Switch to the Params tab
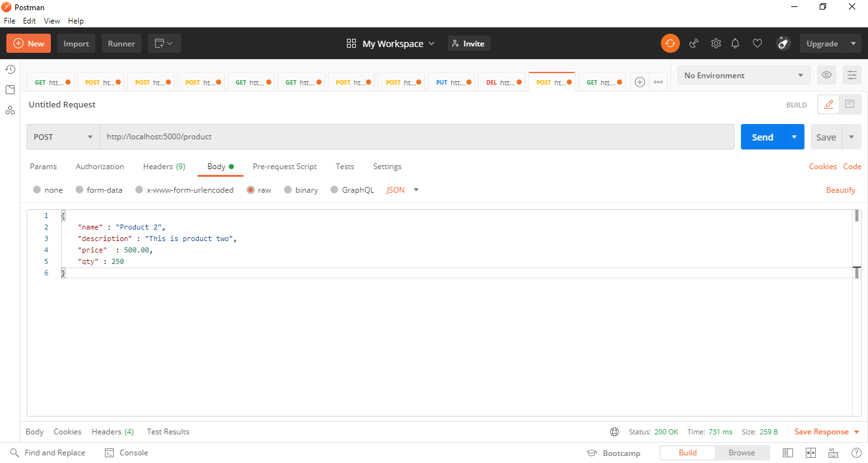868x463 pixels. click(x=43, y=167)
